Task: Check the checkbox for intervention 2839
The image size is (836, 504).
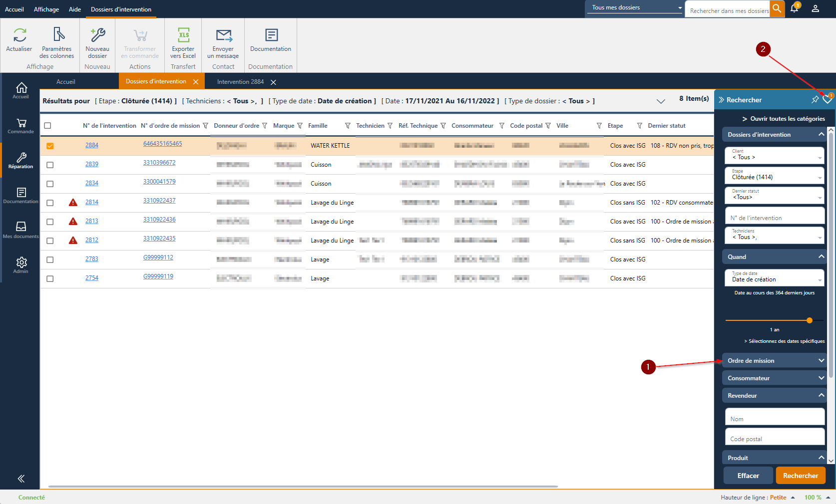Action: (x=50, y=165)
